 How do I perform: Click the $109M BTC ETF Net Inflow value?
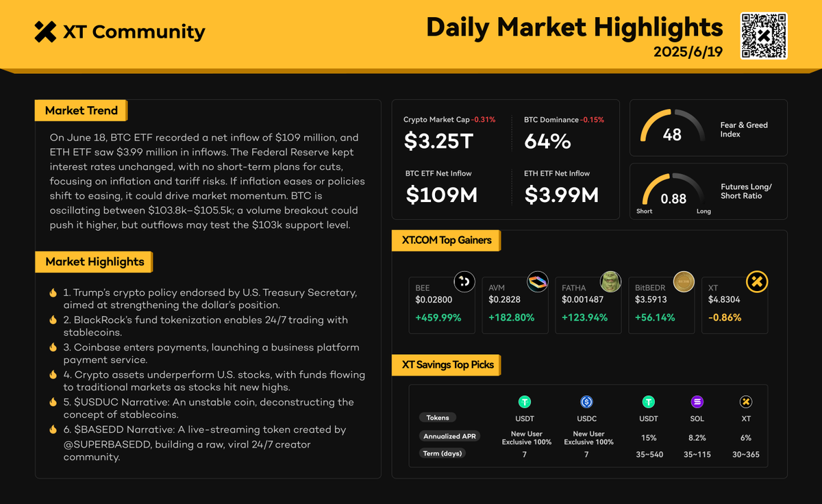click(441, 195)
